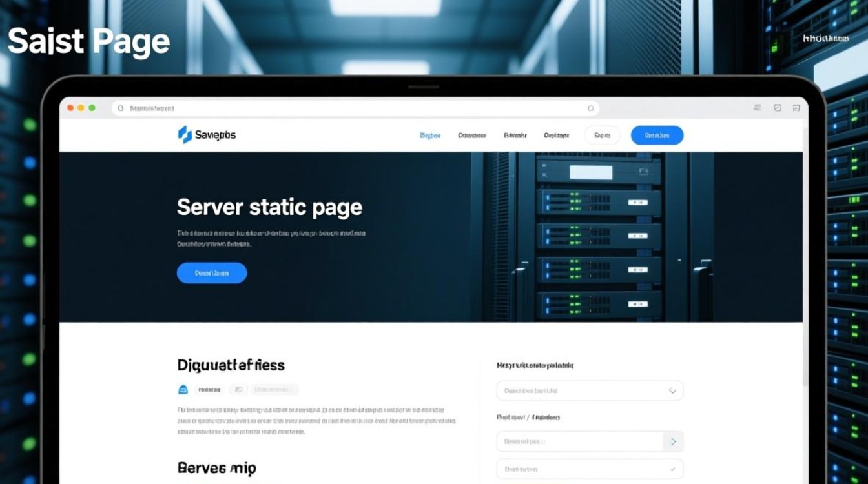Click the magnifier icon in the address bar
The image size is (868, 484).
pos(120,108)
